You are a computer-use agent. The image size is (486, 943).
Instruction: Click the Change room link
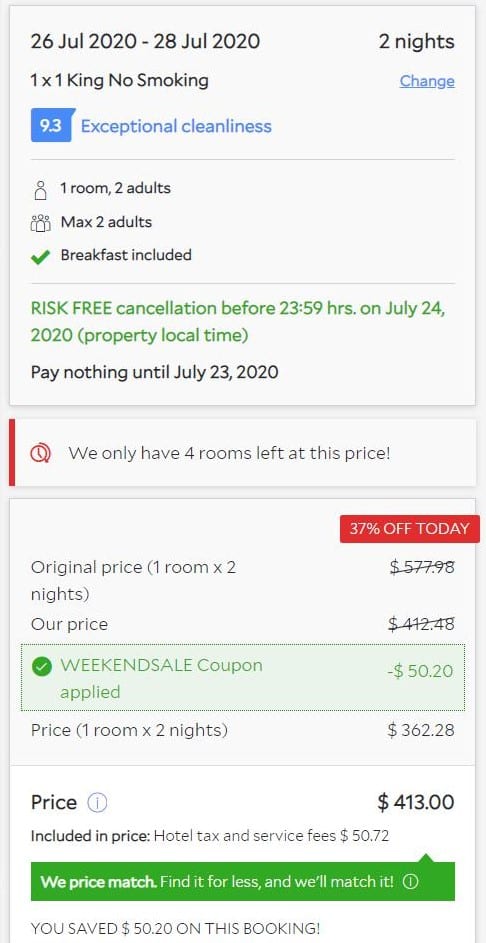pos(427,81)
